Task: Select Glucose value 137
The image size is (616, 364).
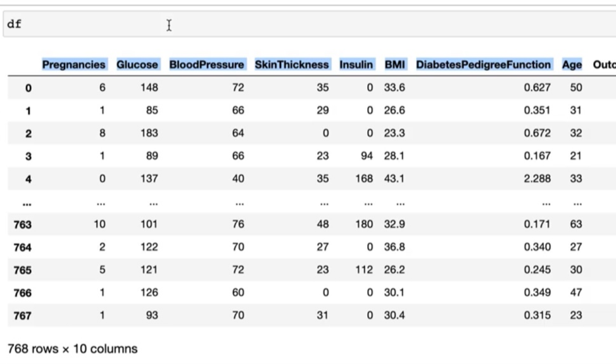Action: point(149,179)
